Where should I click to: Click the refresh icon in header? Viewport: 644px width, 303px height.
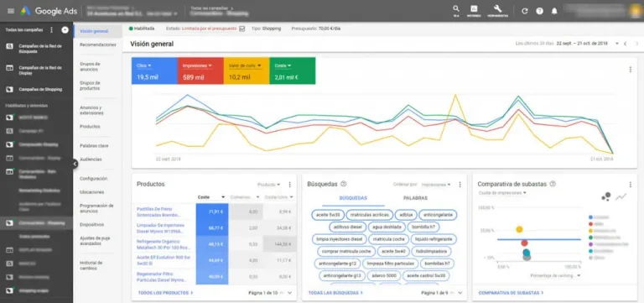pyautogui.click(x=524, y=11)
